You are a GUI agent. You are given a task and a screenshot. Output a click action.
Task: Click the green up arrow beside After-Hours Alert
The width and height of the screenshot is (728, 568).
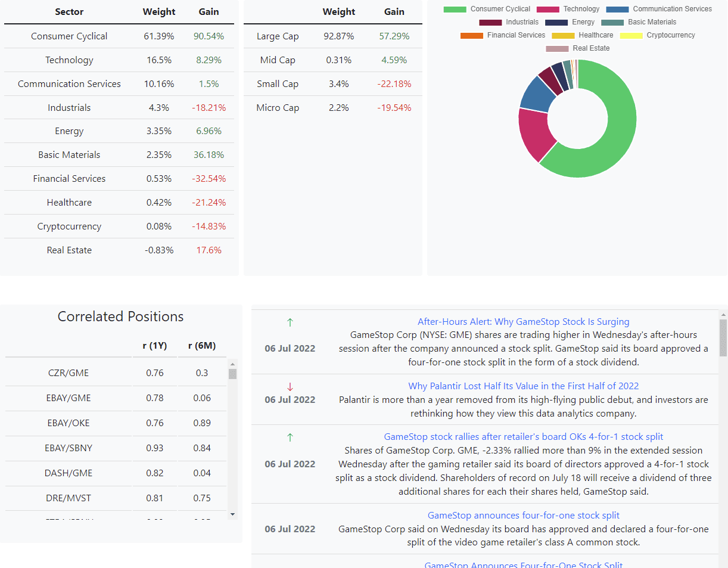click(x=290, y=322)
